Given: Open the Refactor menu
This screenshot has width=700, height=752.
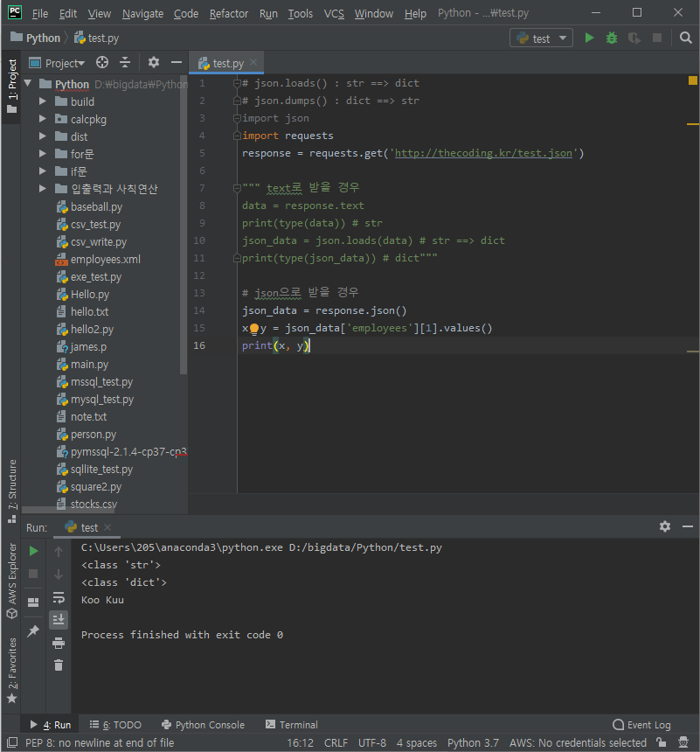Looking at the screenshot, I should [x=229, y=13].
